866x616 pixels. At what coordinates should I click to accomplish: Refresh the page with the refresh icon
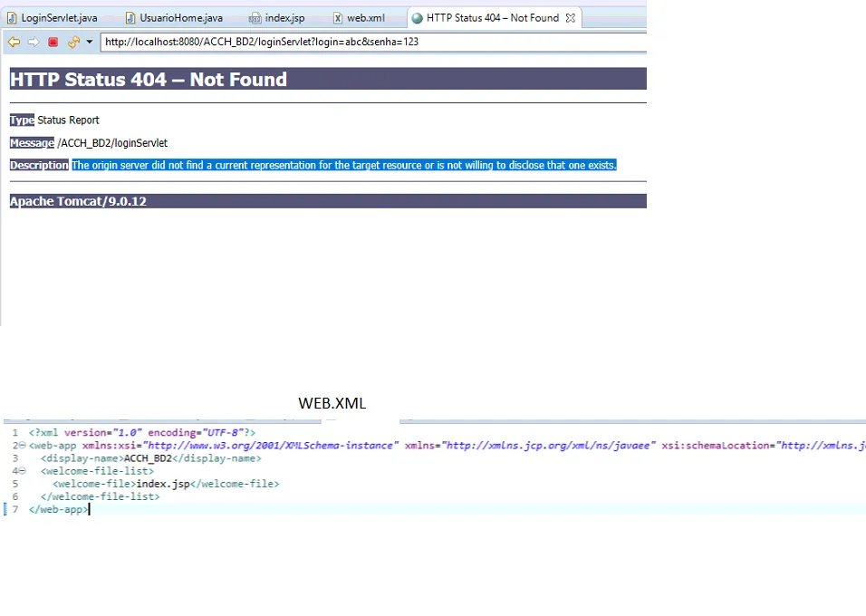pyautogui.click(x=73, y=42)
